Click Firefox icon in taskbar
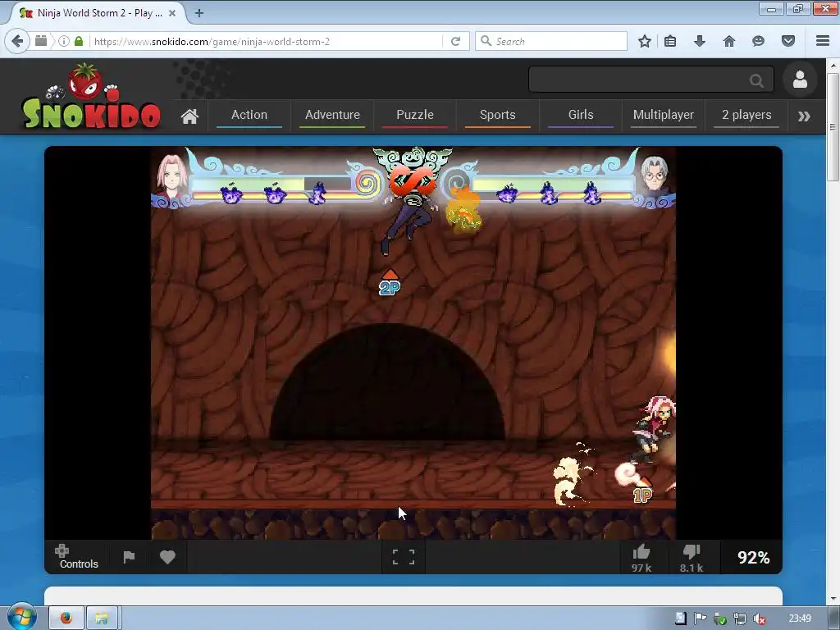Viewport: 840px width, 630px height. (x=66, y=619)
